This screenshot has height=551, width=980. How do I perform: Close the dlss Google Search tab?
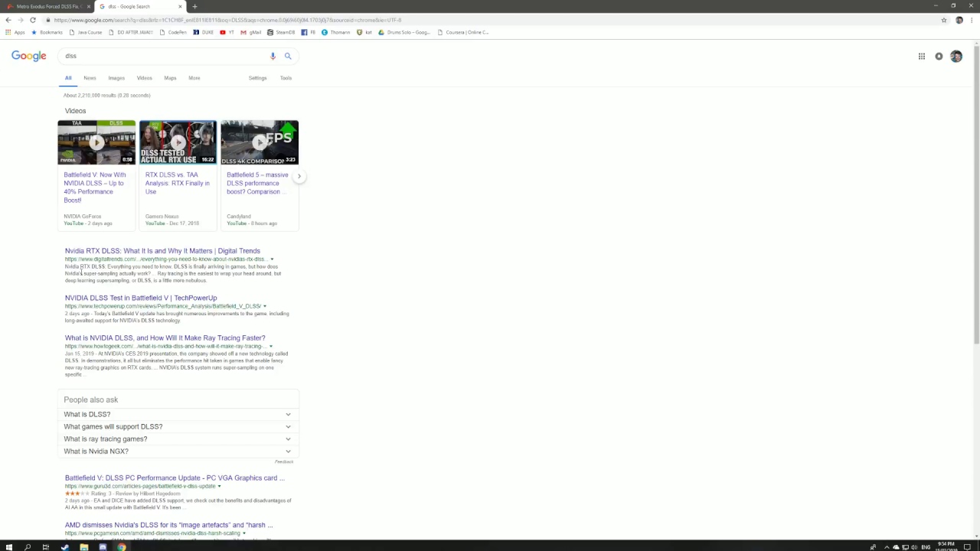[x=180, y=6]
